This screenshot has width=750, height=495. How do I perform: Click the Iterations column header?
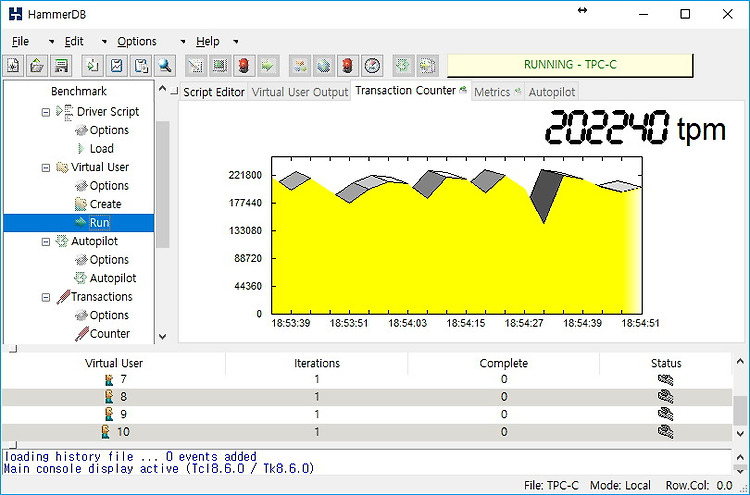[317, 363]
